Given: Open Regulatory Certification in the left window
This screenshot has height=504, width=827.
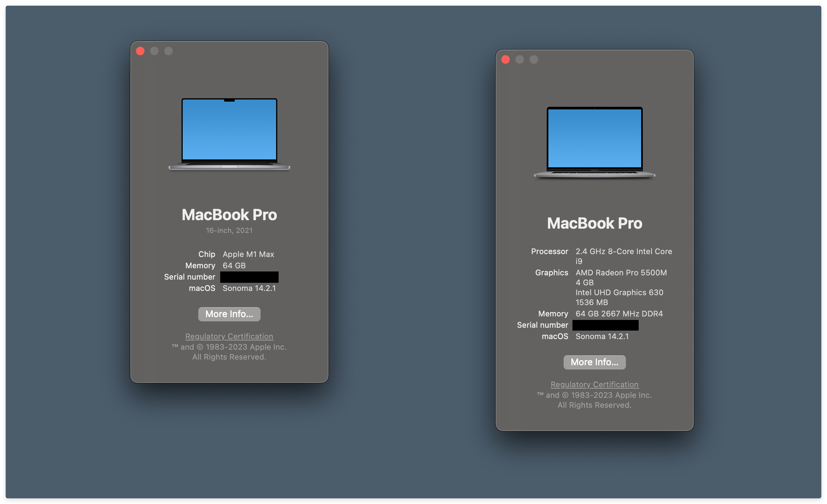Looking at the screenshot, I should coord(229,336).
